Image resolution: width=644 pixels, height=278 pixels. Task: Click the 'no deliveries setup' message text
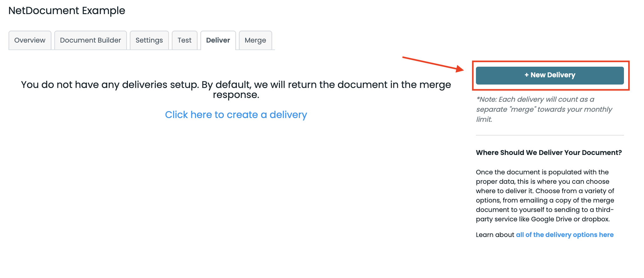(236, 85)
